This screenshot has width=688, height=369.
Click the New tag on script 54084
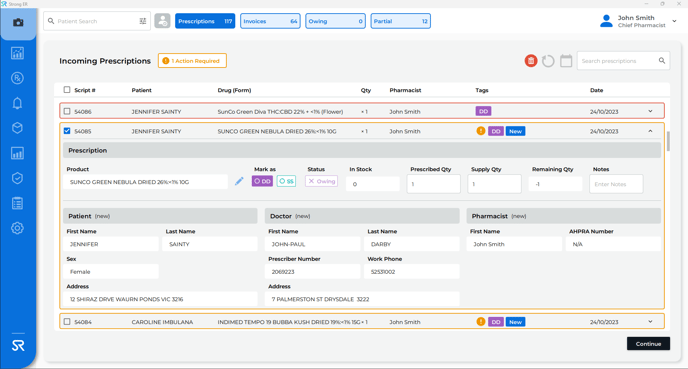coord(516,322)
